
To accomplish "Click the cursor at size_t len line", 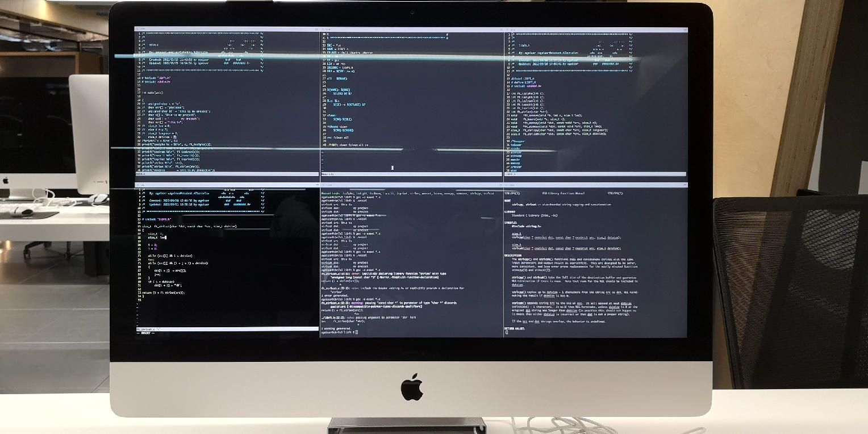I will (x=165, y=237).
